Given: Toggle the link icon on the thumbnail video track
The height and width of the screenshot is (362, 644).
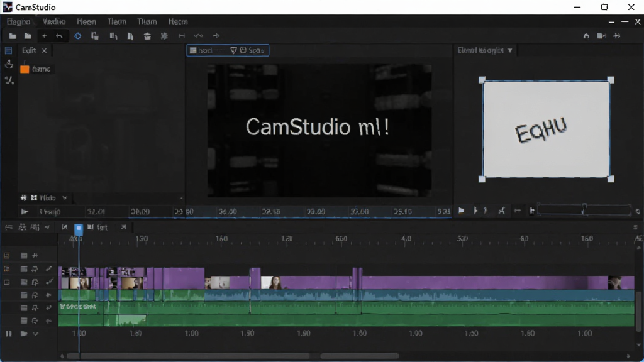Looking at the screenshot, I should (x=49, y=282).
